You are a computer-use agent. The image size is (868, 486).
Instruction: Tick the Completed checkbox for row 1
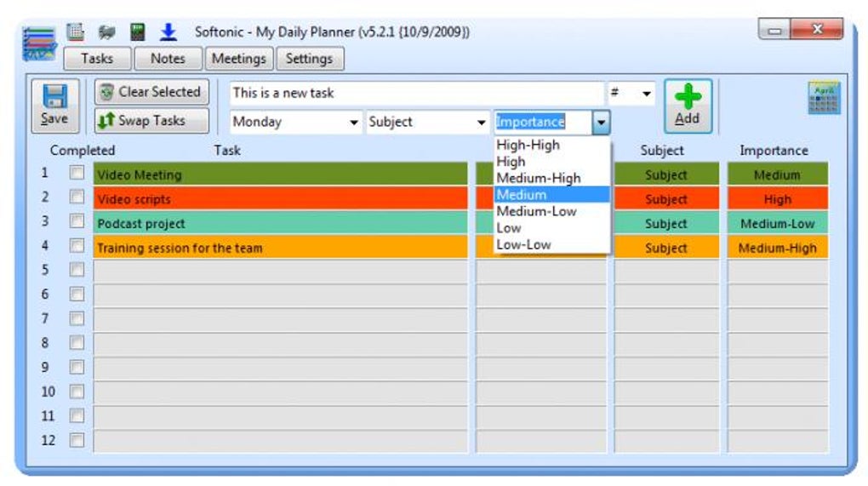(77, 173)
